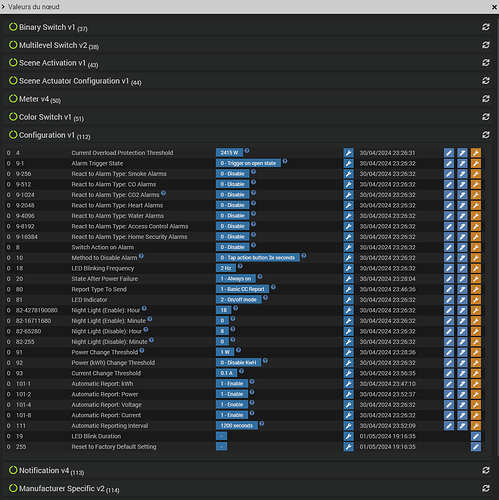
Task: Click first pencil icon in Report Type To Send row
Action: coord(449,289)
